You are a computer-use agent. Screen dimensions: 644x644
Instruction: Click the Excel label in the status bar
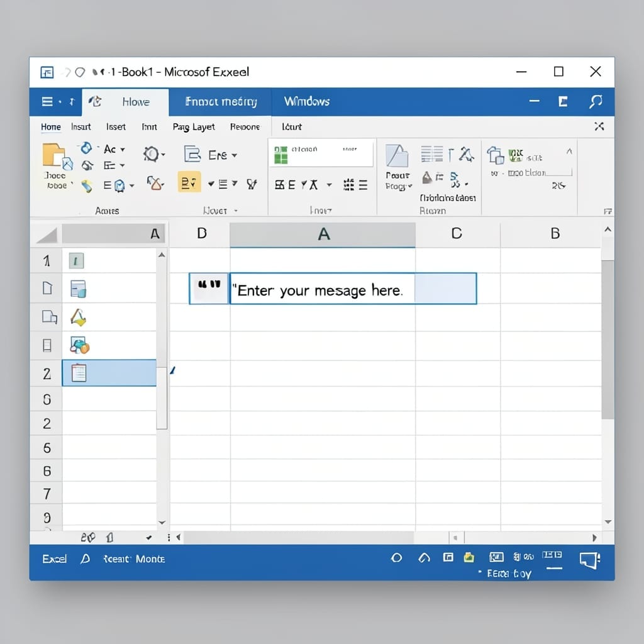click(54, 559)
